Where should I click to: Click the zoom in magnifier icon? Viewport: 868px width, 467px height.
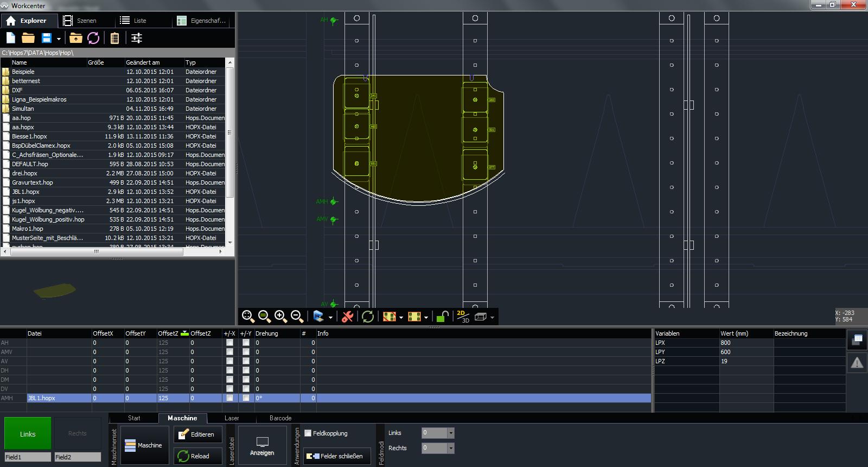click(x=280, y=317)
